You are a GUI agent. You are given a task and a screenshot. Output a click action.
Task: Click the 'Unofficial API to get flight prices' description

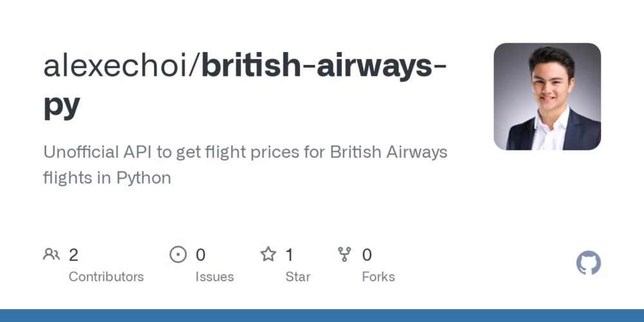[x=245, y=153]
